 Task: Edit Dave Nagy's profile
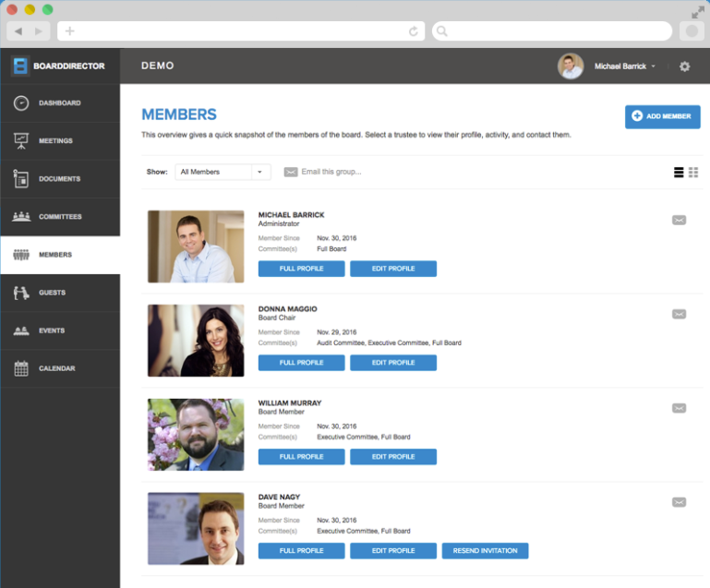(x=393, y=551)
